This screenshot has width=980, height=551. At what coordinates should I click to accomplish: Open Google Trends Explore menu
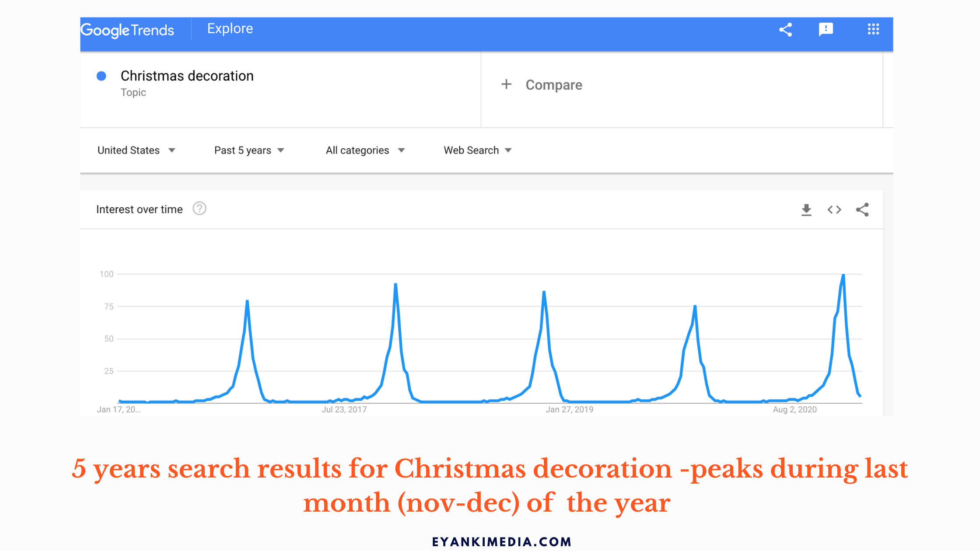[229, 28]
